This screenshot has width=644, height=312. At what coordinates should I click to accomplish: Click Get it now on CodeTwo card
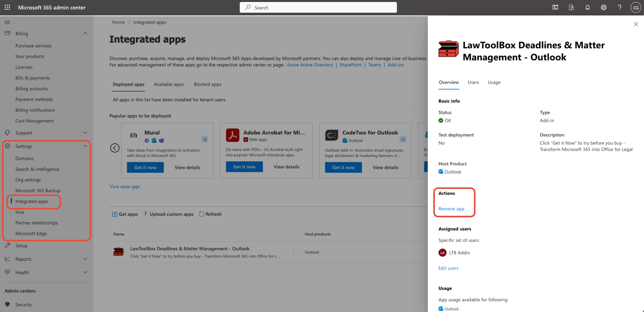pyautogui.click(x=343, y=168)
